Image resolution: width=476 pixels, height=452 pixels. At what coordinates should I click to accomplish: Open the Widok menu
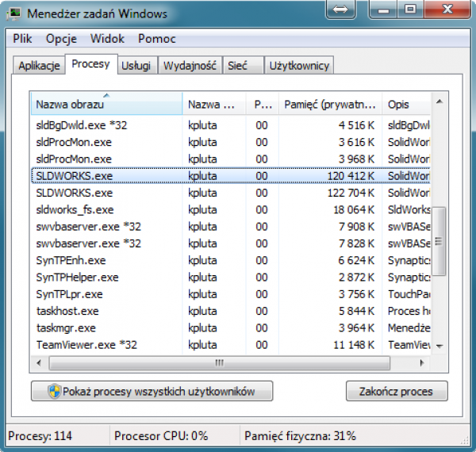pyautogui.click(x=107, y=39)
